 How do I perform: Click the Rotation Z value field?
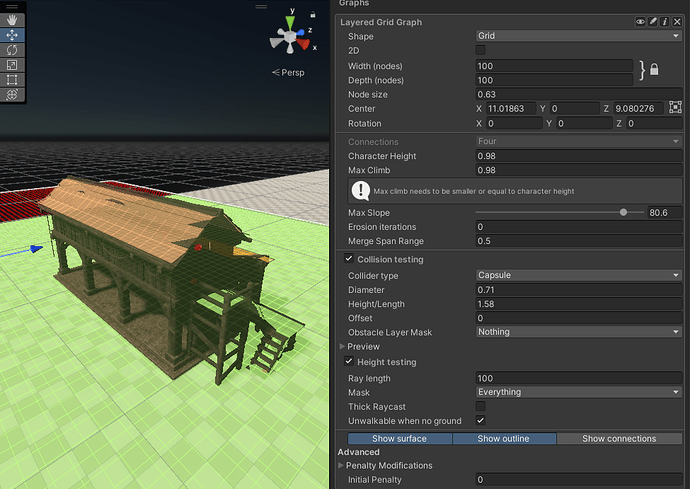(654, 124)
